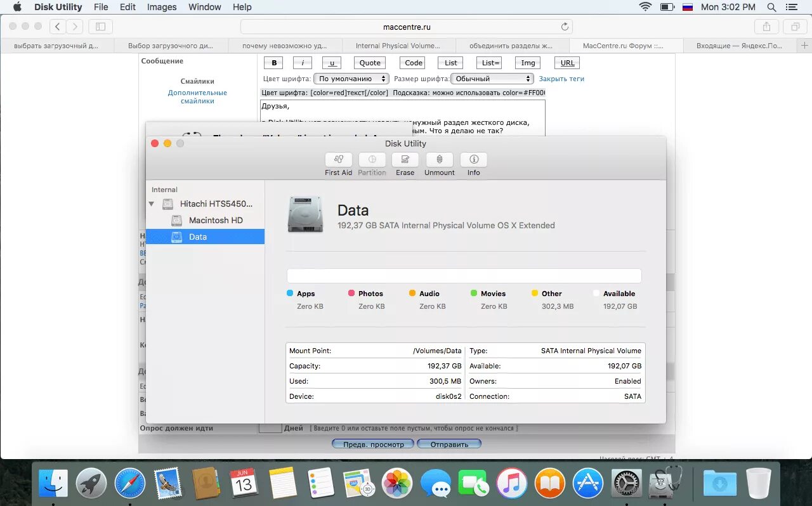Open System Preferences from the Dock
Image resolution: width=812 pixels, height=506 pixels.
[x=626, y=484]
